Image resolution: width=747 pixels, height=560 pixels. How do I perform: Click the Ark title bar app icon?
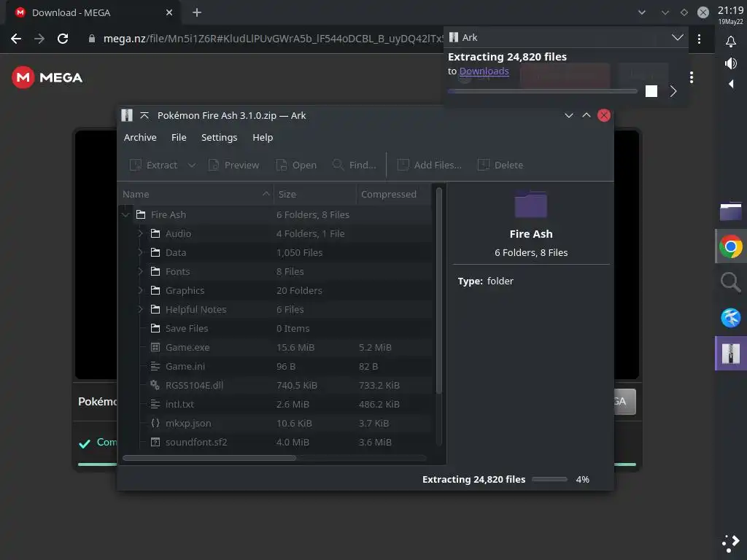(x=127, y=115)
